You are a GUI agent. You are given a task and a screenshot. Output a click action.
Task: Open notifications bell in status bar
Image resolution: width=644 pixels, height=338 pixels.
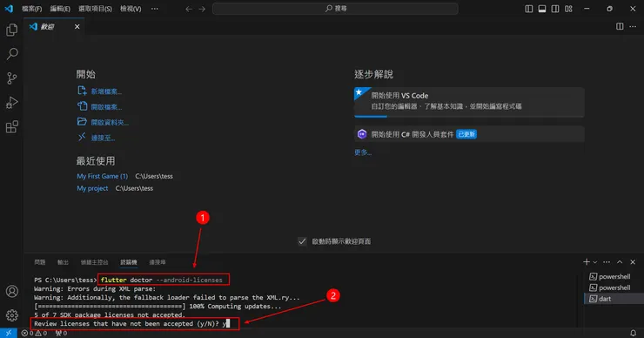click(633, 333)
